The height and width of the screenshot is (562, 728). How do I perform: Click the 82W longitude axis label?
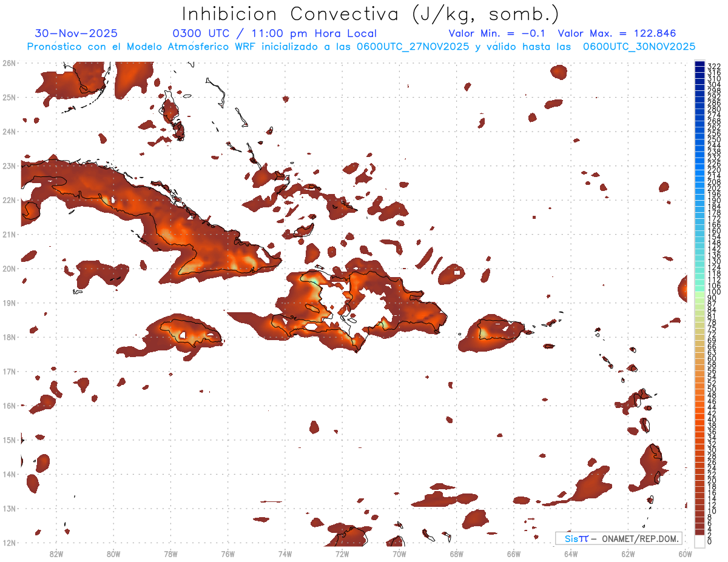tap(56, 554)
